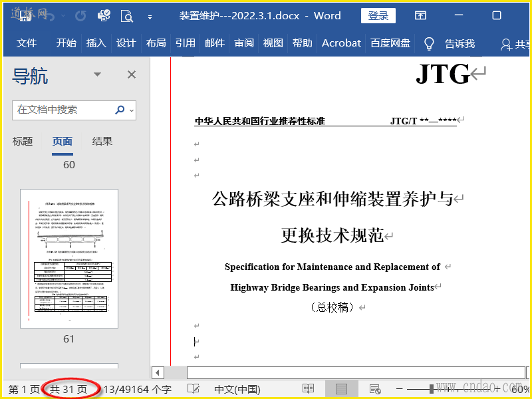Switch to Read Mode view icon

(x=308, y=389)
